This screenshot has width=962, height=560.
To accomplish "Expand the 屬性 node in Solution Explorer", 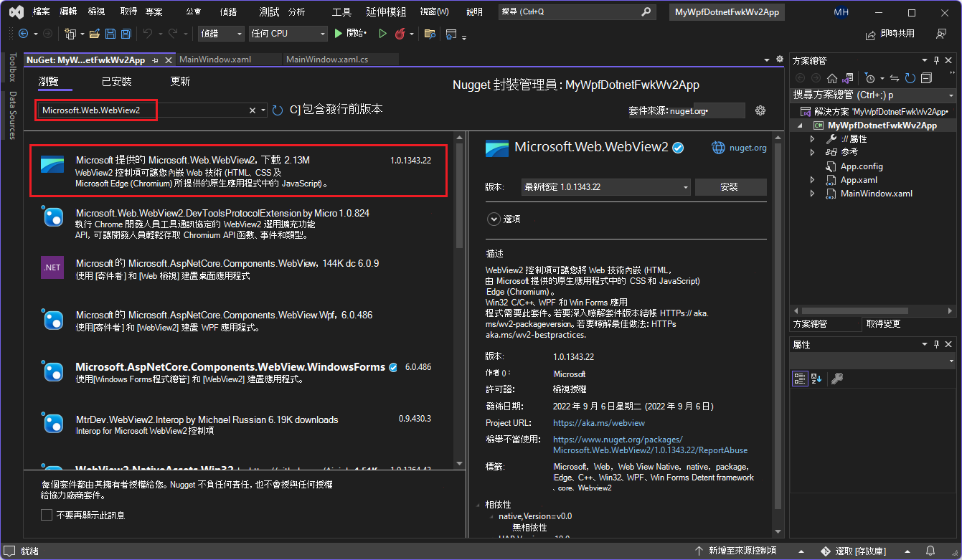I will point(812,138).
